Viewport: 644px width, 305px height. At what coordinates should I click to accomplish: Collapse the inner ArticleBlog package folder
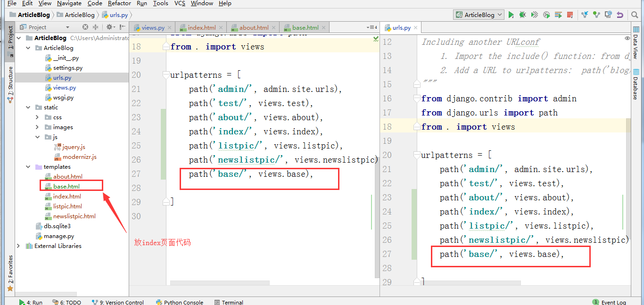point(28,48)
